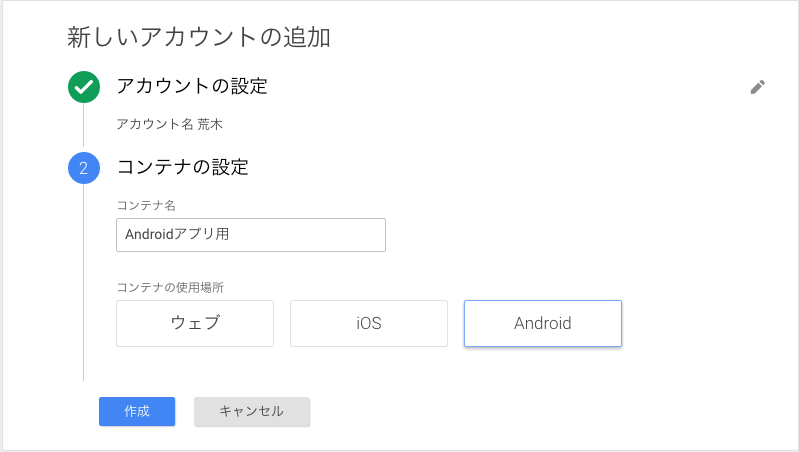Image resolution: width=799 pixels, height=452 pixels.
Task: Click the stepper line below step 2
Action: pyautogui.click(x=84, y=283)
